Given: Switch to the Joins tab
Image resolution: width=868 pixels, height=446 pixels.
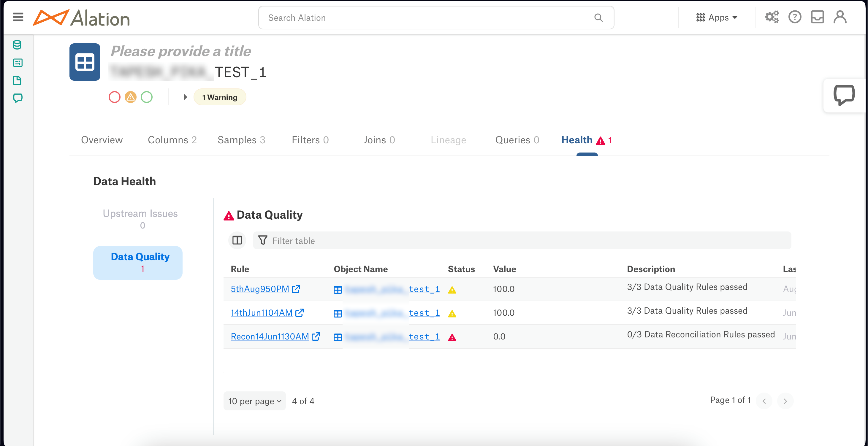Looking at the screenshot, I should click(379, 140).
